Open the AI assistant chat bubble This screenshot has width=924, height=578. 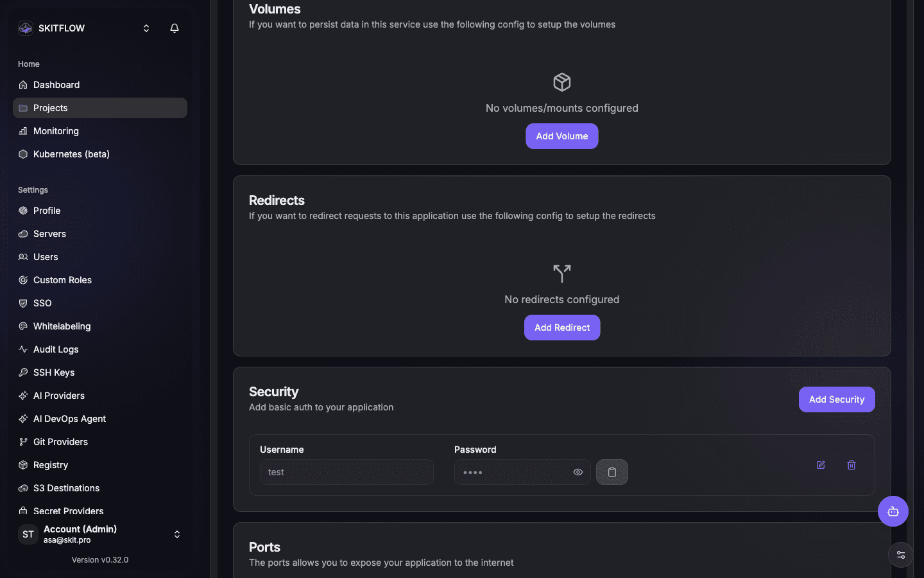point(893,511)
